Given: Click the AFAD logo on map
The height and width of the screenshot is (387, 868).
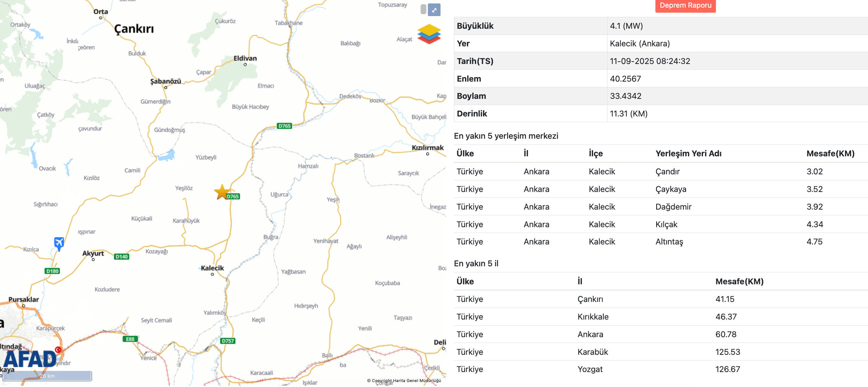Looking at the screenshot, I should pyautogui.click(x=30, y=359).
